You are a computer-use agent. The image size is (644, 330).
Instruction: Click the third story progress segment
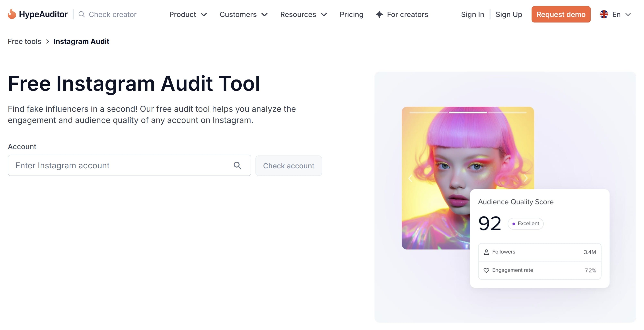click(x=507, y=113)
